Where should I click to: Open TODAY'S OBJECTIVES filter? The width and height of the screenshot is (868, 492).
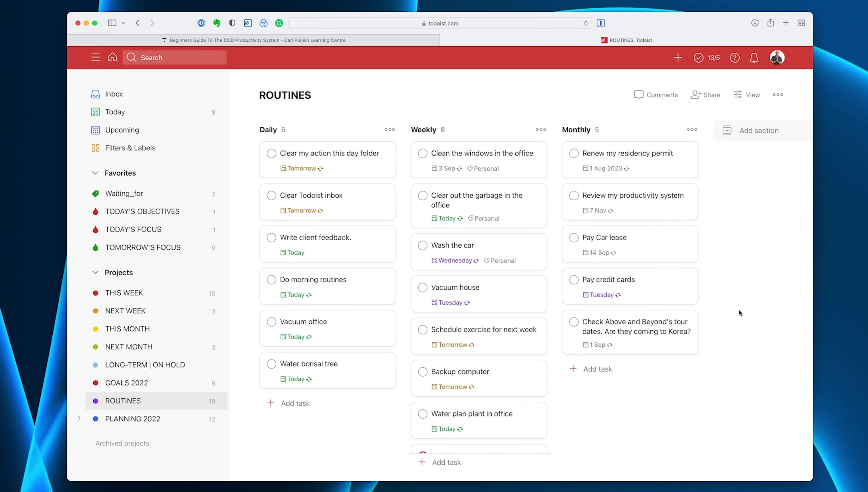pos(156,212)
